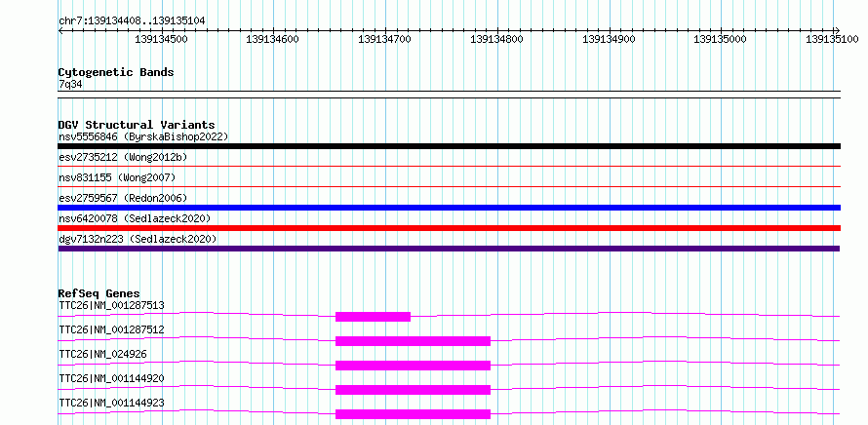Click the thin red line for nsv831155

pos(449,186)
